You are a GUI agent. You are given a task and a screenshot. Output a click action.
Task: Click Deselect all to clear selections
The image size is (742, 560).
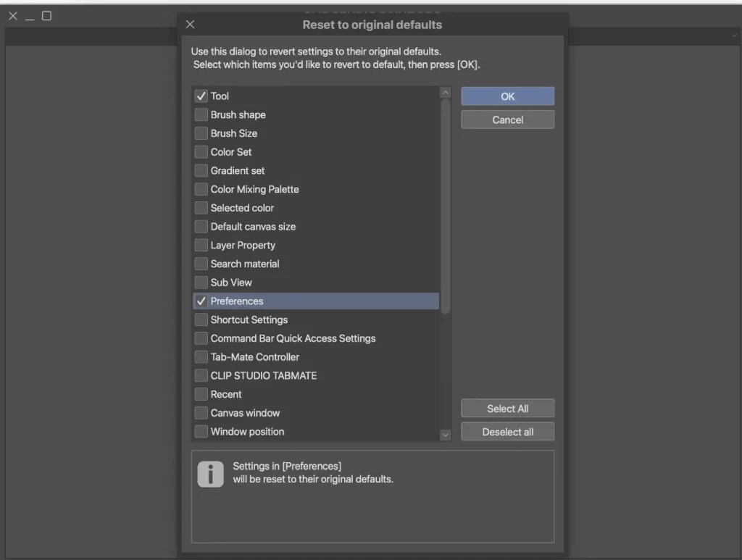(x=507, y=431)
